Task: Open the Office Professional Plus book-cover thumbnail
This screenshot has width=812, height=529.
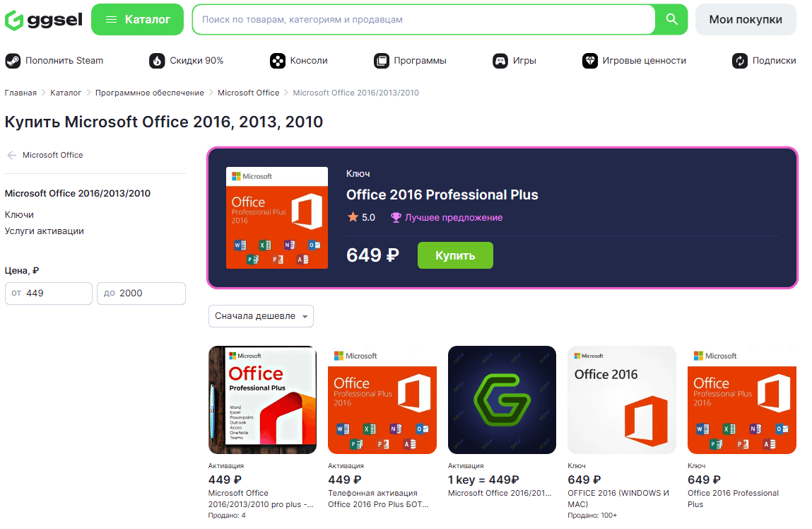Action: pyautogui.click(x=263, y=400)
